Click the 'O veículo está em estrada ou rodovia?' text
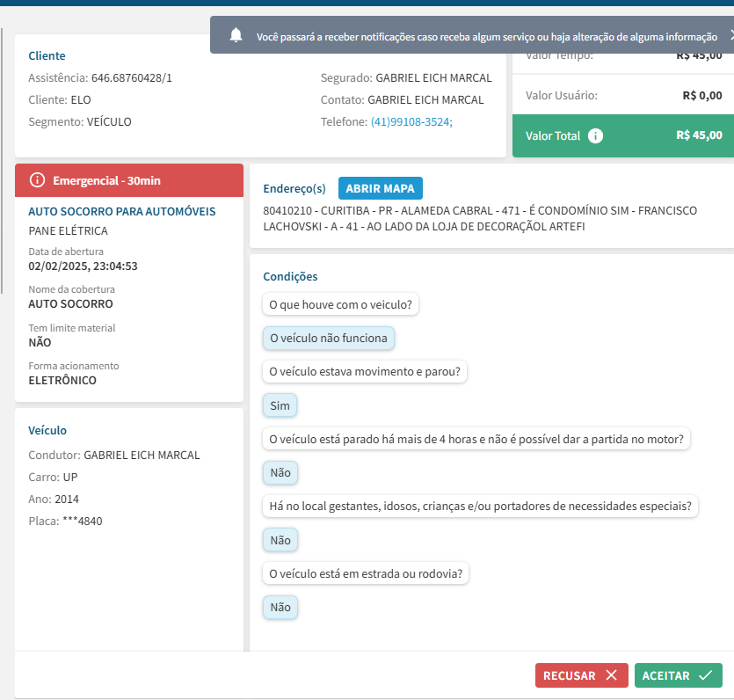Viewport: 734px width, 700px height. pyautogui.click(x=366, y=573)
